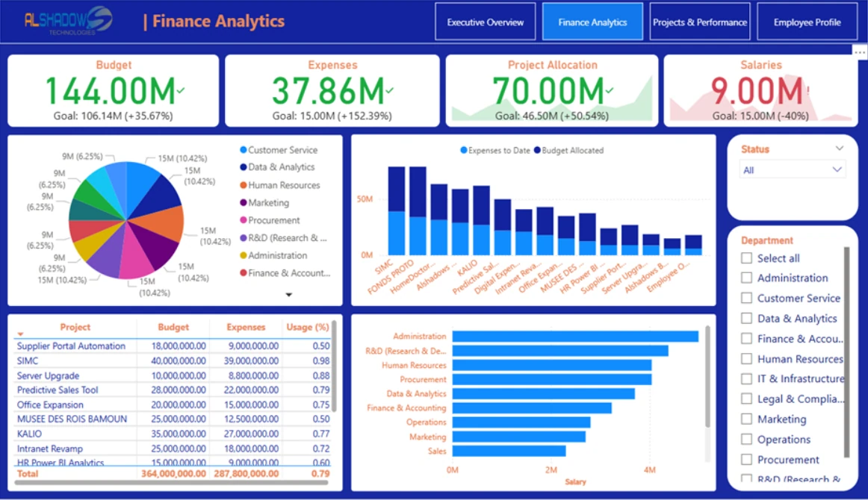This screenshot has height=500, width=868.
Task: Select the Expenses KPI card value
Action: (x=328, y=91)
